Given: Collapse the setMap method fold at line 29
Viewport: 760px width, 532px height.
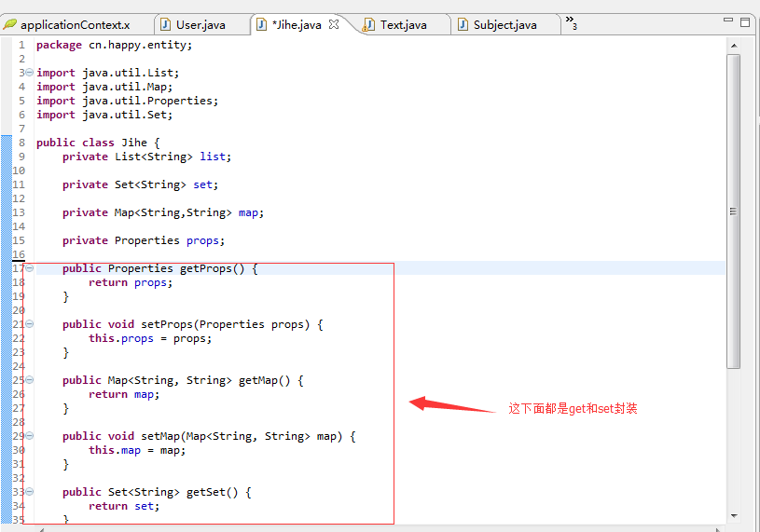Looking at the screenshot, I should tap(30, 436).
